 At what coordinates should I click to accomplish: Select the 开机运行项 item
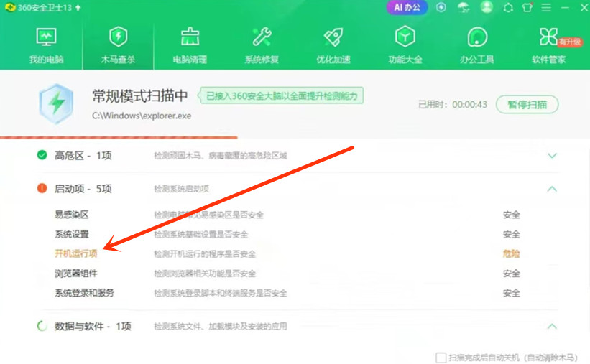76,254
